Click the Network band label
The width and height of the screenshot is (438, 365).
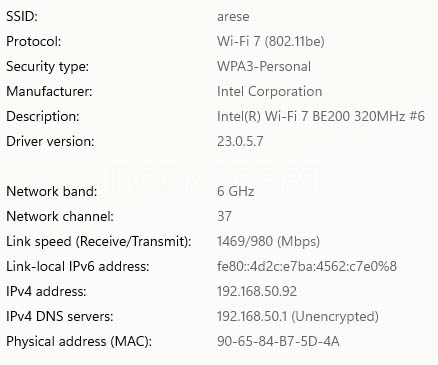point(52,191)
